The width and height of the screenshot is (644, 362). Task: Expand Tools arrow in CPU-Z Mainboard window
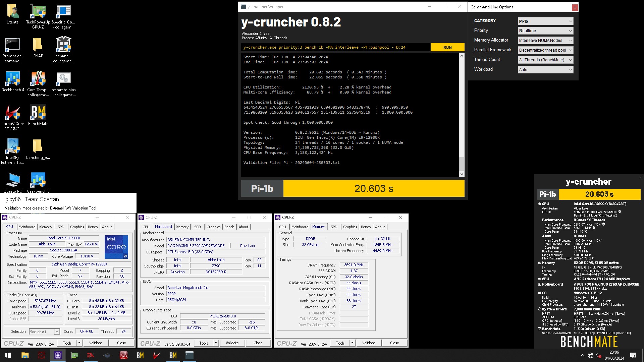coord(216,343)
